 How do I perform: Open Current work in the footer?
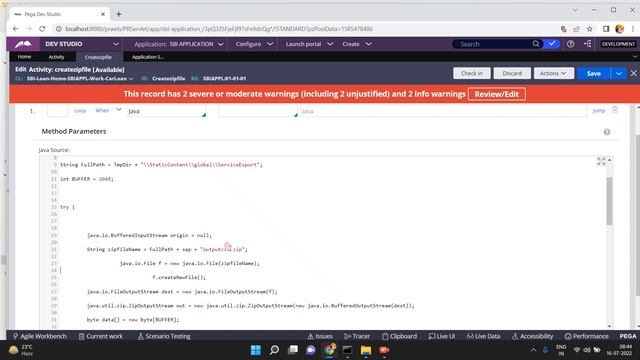click(100, 336)
